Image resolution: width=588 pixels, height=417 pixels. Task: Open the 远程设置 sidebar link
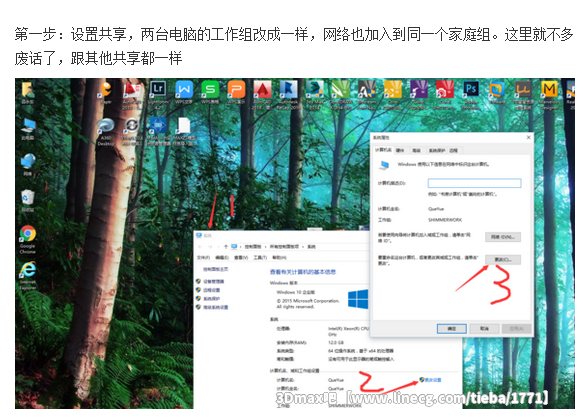pos(212,290)
